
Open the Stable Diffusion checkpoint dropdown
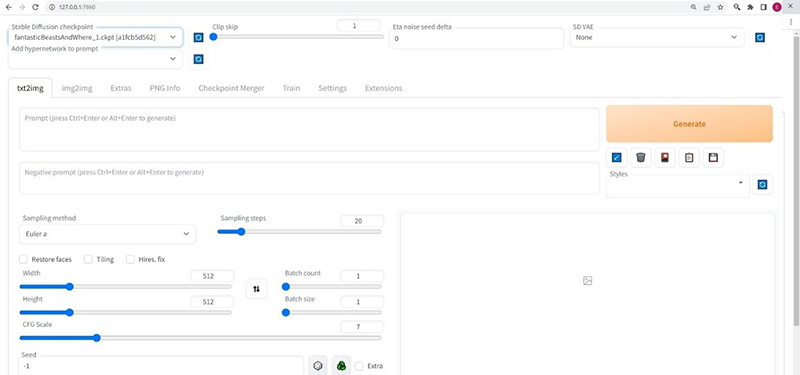click(x=95, y=37)
